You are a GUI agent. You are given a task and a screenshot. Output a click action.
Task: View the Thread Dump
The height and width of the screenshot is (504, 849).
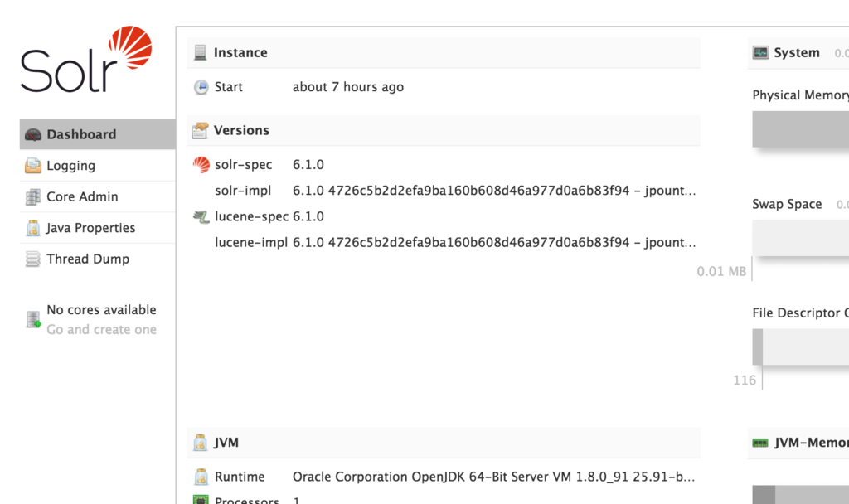click(x=98, y=259)
